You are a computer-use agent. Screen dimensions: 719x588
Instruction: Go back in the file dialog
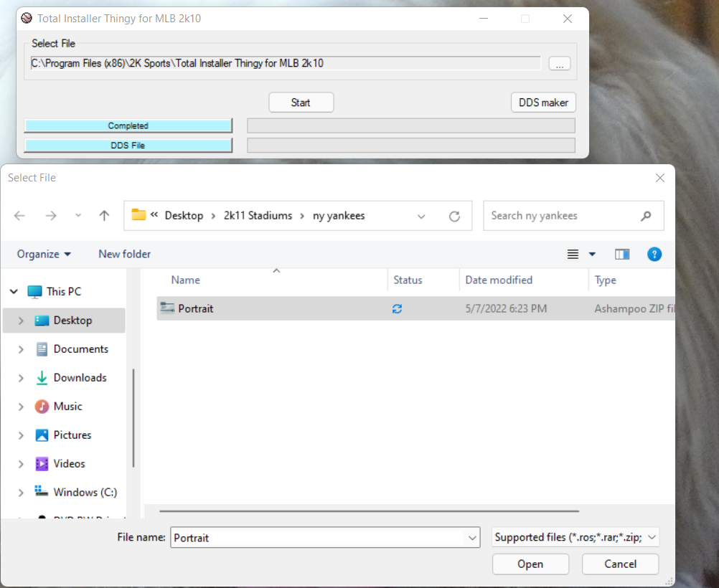(19, 215)
